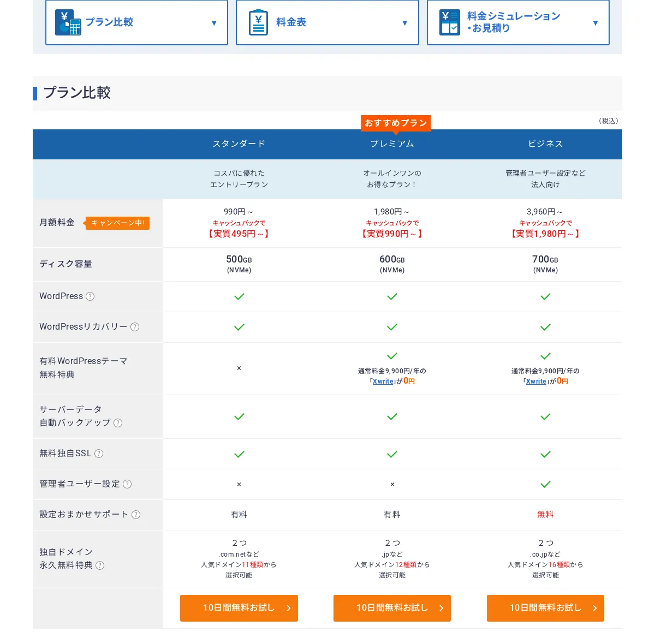Click the red 無料 support cell
This screenshot has width=655, height=644.
[545, 515]
